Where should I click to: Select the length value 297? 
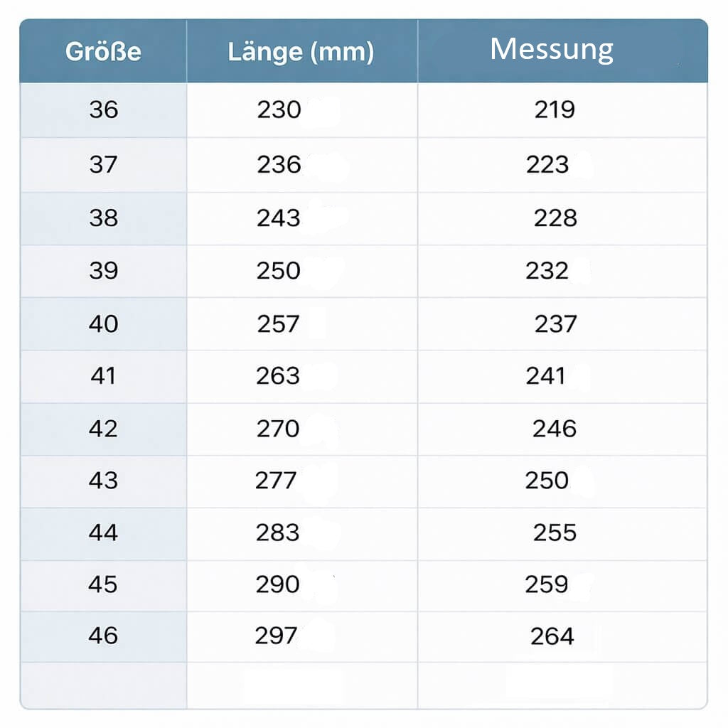pos(276,636)
